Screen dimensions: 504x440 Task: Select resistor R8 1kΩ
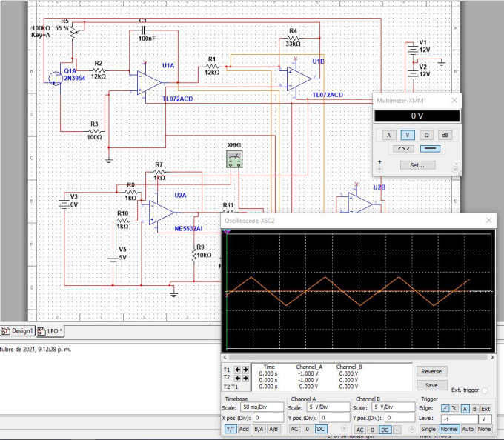[x=131, y=192]
